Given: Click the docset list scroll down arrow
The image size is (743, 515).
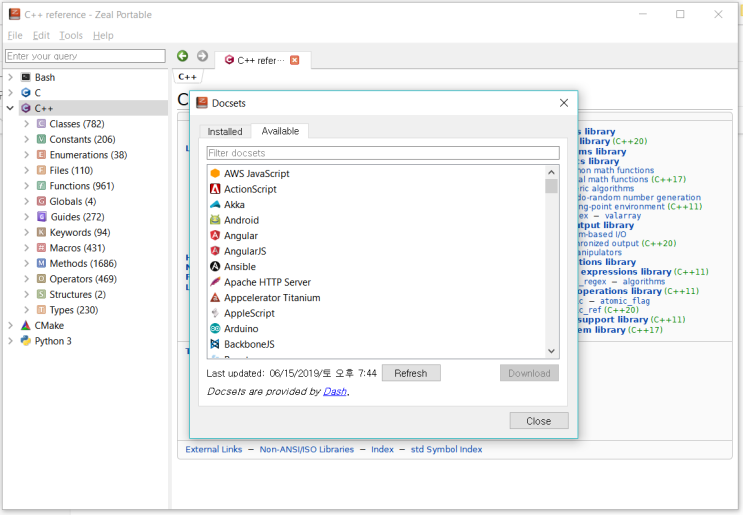Looking at the screenshot, I should coord(551,351).
